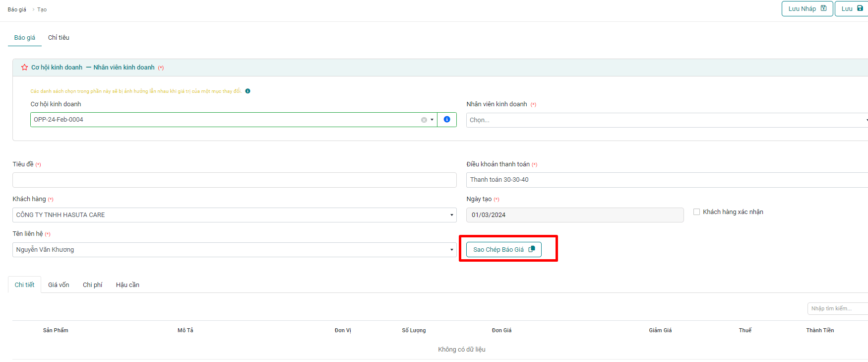
Task: Click the copy icon in Sao Chép Báo Giá
Action: point(532,249)
